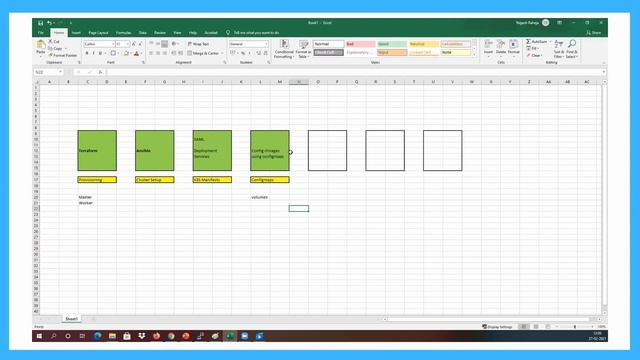640x360 pixels.
Task: Click the yellow Provisioning cell
Action: (97, 180)
